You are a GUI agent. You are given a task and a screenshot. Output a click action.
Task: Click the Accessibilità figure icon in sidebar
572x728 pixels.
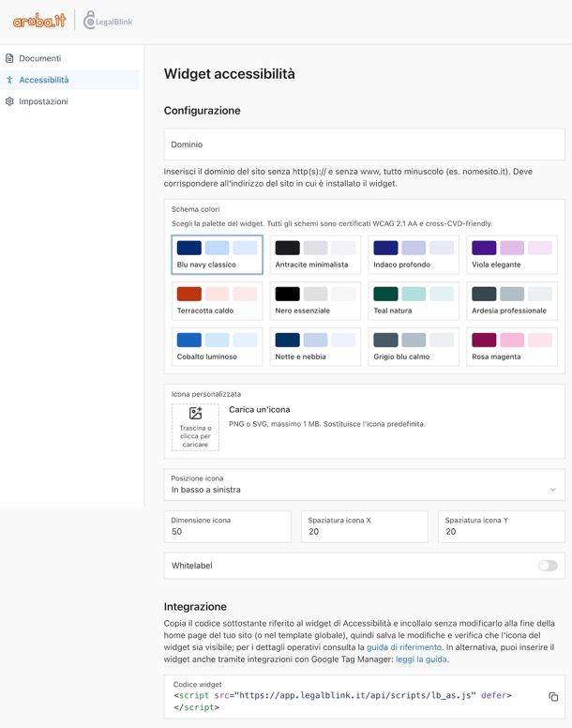(x=9, y=80)
